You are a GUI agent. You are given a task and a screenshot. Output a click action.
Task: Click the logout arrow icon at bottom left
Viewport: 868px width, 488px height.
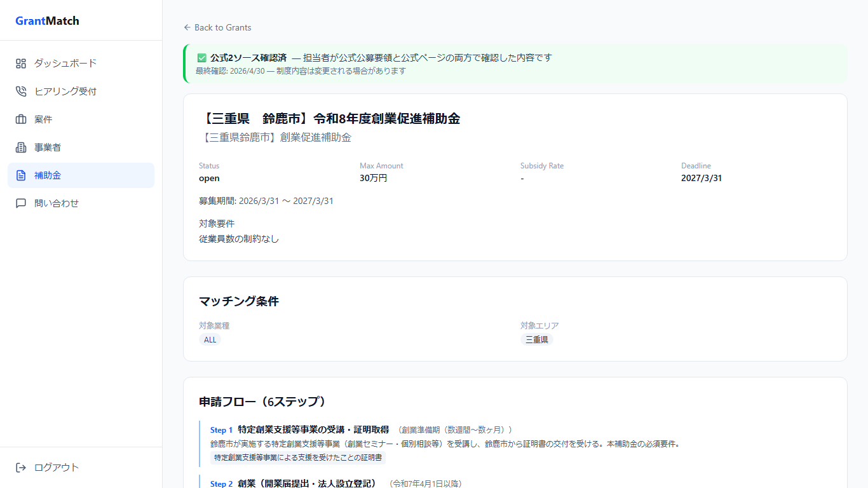[x=20, y=467]
